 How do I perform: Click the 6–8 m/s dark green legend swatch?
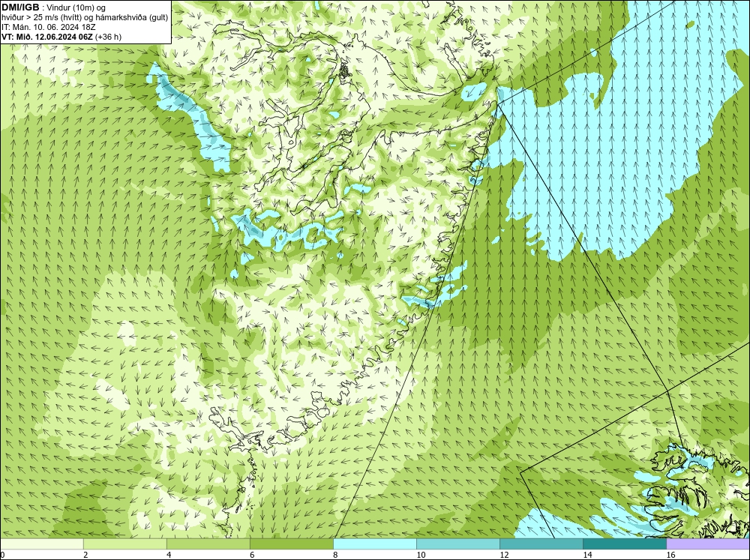click(x=291, y=544)
